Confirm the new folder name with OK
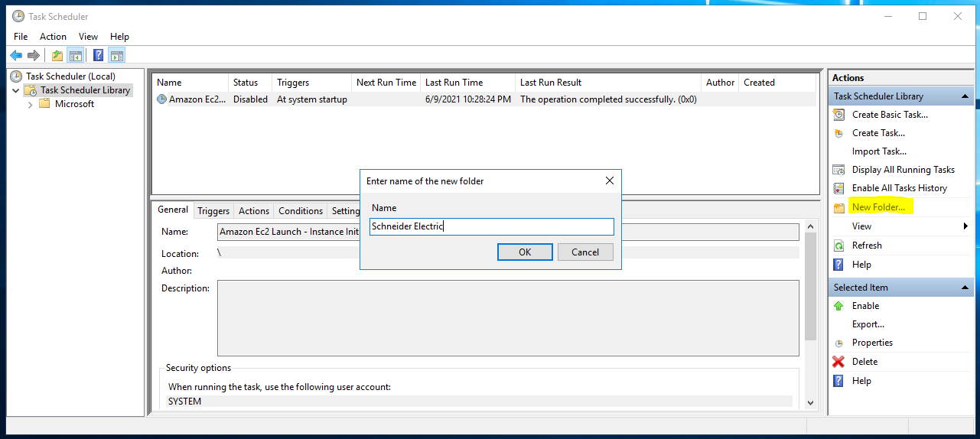Screen dimensions: 980x439 (x=525, y=252)
